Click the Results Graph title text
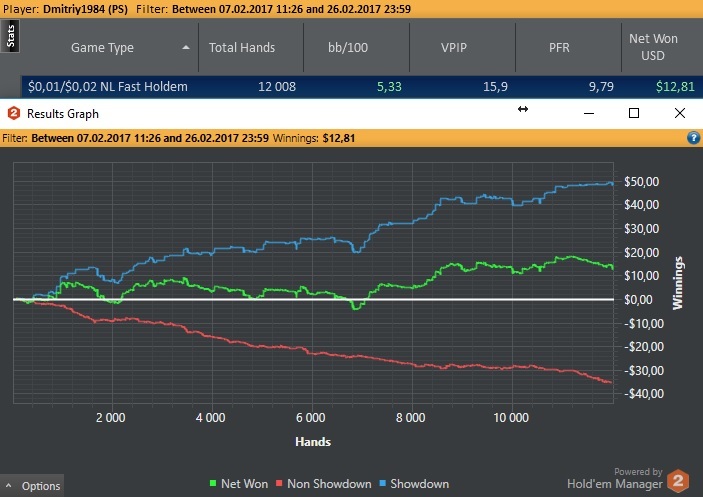The width and height of the screenshot is (703, 497). [x=63, y=114]
